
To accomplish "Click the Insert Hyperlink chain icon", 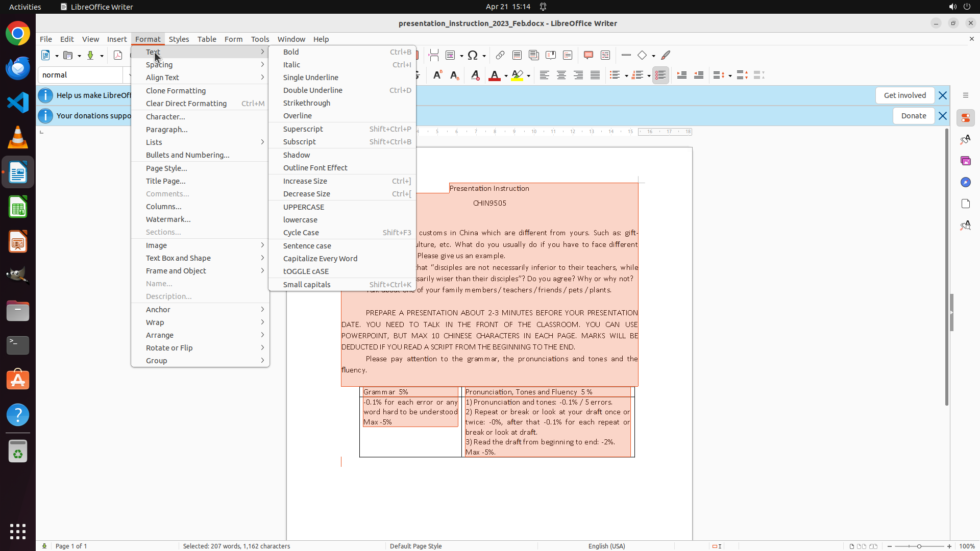I will pos(500,55).
